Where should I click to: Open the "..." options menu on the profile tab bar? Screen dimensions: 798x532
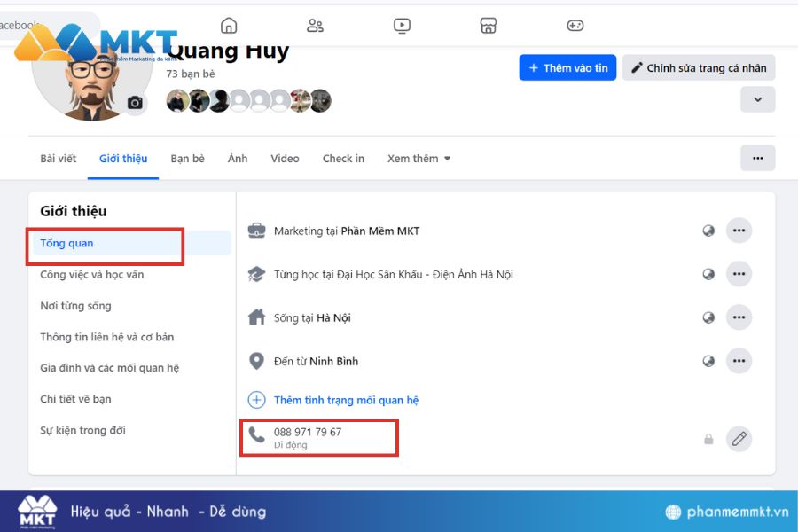[758, 157]
